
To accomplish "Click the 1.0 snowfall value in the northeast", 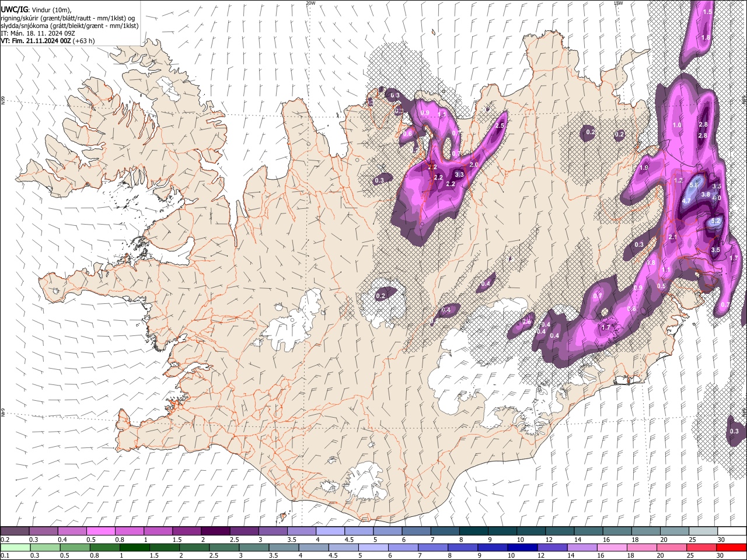I will tap(677, 125).
